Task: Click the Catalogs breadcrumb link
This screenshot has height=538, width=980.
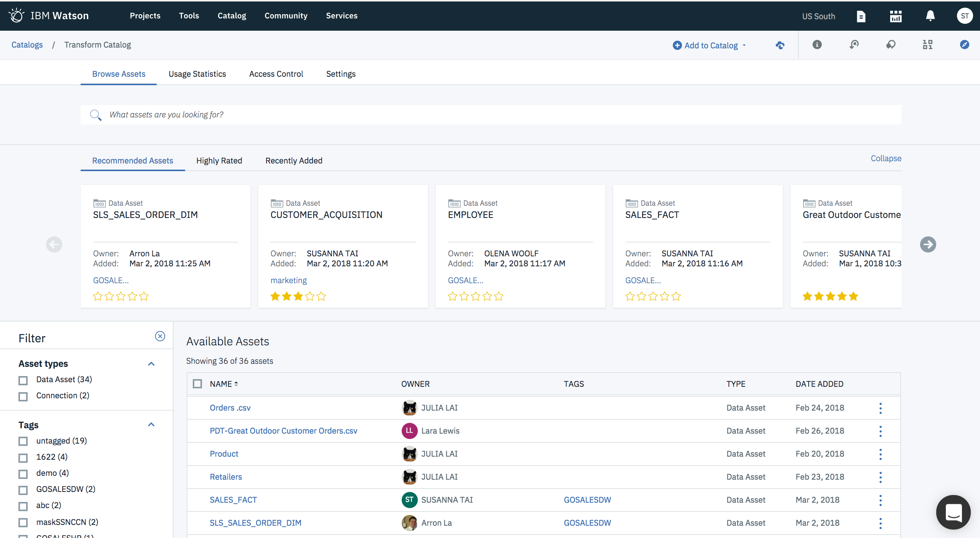Action: 27,45
